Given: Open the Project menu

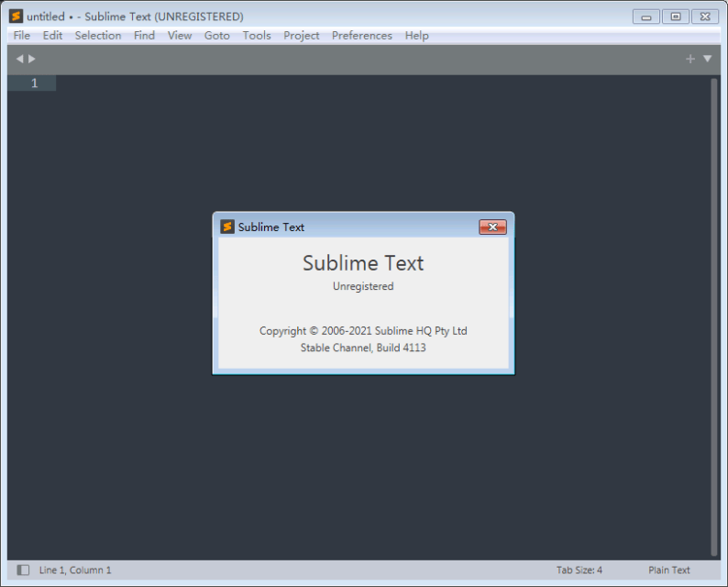Looking at the screenshot, I should 302,36.
